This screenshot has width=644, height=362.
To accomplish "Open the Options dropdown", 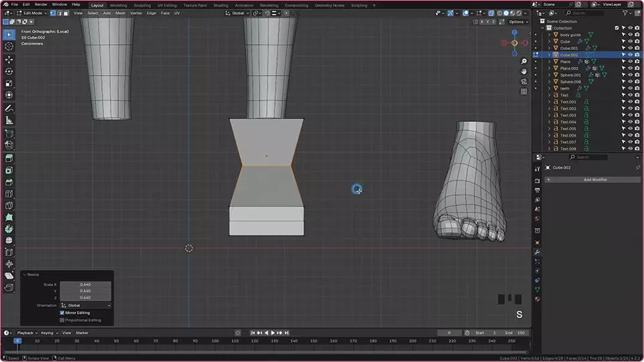I will [x=519, y=21].
